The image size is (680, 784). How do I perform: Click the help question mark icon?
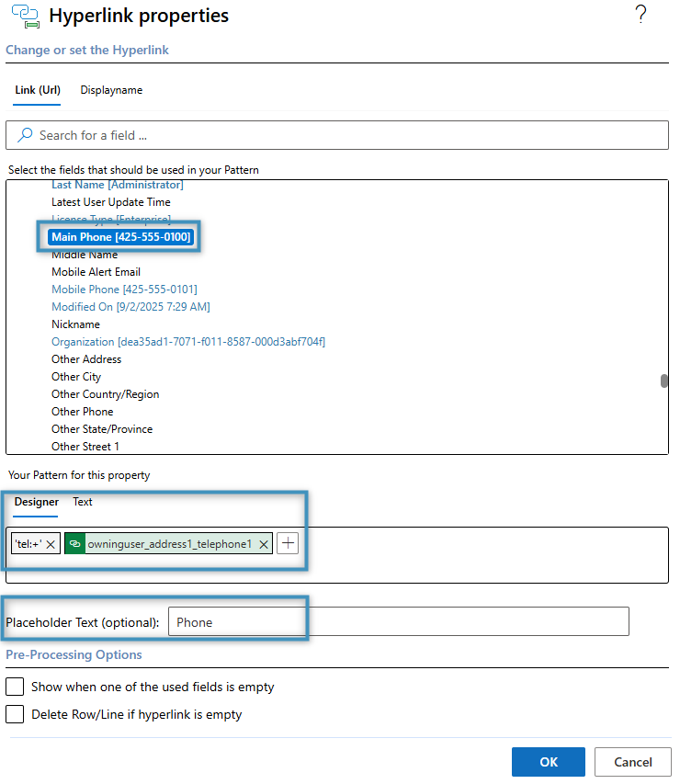tap(640, 15)
